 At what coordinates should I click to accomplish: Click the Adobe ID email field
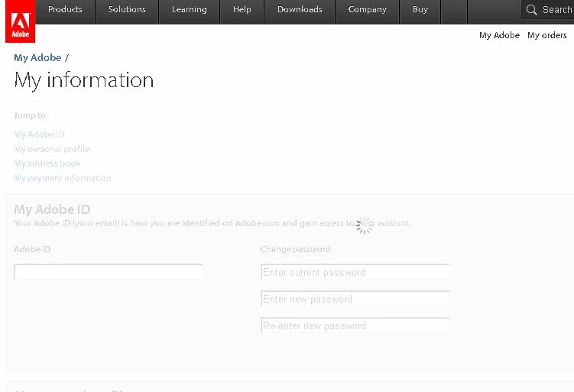pyautogui.click(x=109, y=272)
